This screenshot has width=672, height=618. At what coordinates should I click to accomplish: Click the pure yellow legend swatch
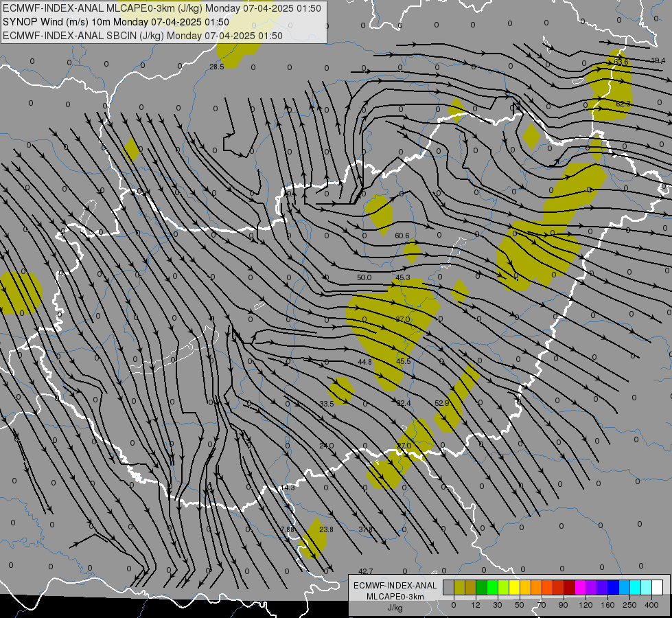tap(514, 588)
